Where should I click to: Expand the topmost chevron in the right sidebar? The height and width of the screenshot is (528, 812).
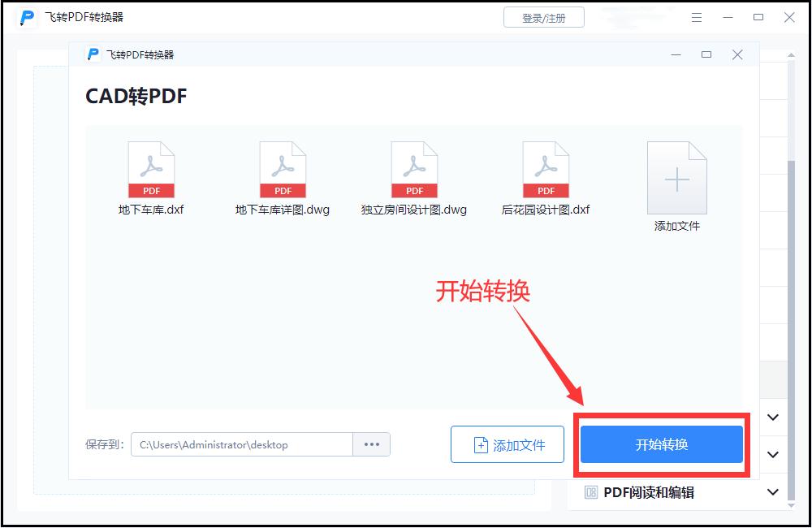771,418
